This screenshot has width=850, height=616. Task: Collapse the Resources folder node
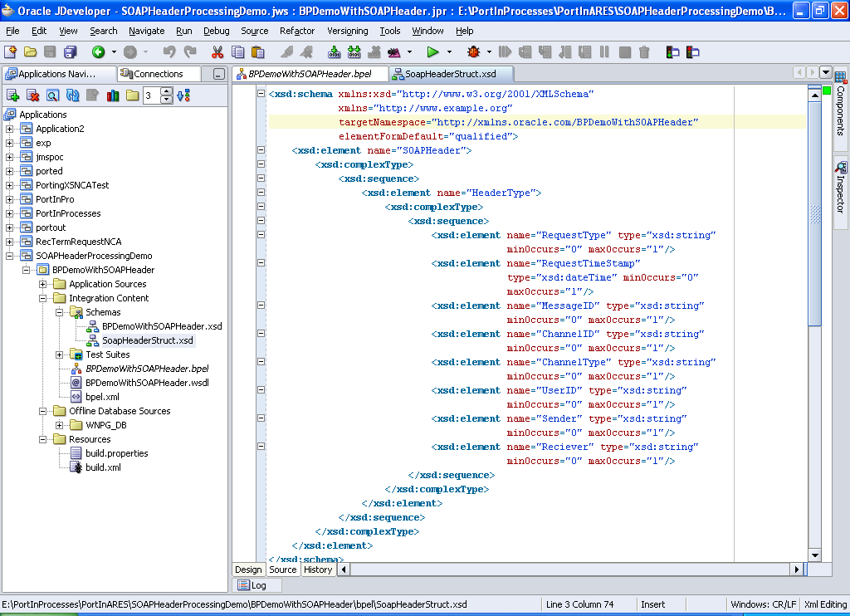coord(43,439)
